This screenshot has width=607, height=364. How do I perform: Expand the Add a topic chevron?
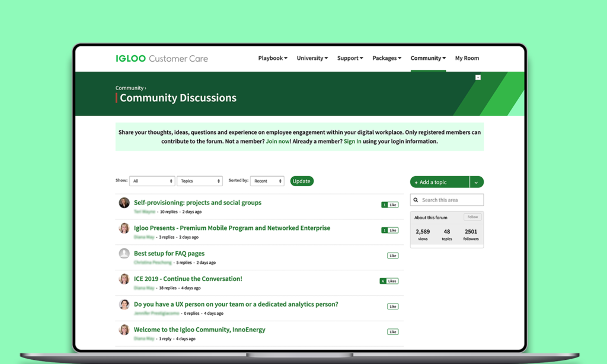coord(476,182)
